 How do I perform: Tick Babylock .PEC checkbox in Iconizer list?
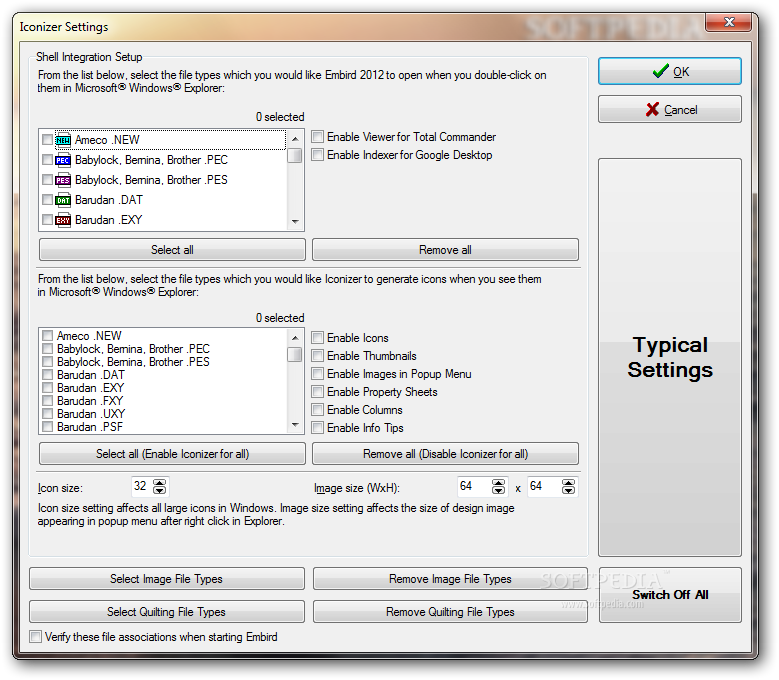tap(48, 348)
